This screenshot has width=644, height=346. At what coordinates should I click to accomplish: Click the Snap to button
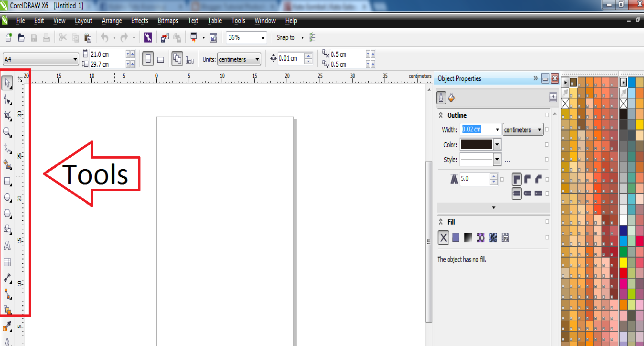tap(287, 37)
